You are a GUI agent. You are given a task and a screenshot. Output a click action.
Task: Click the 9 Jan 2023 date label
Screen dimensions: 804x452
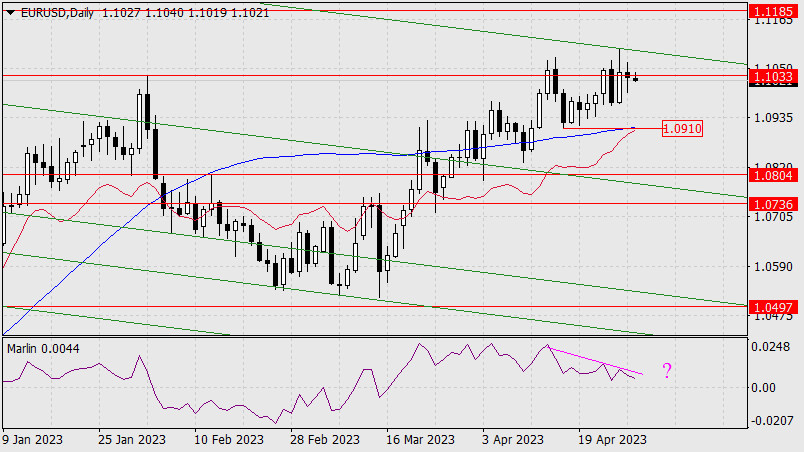click(32, 440)
